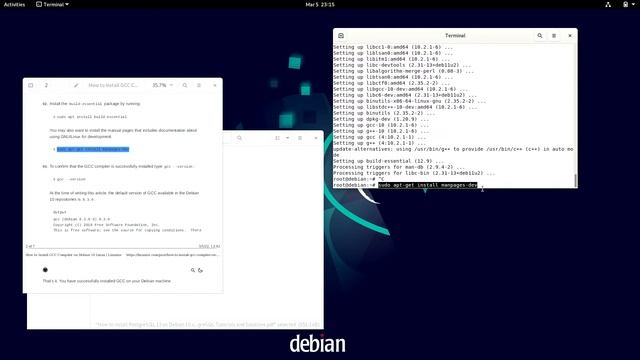Screen dimensions: 640x360
Task: Click the 'Setting up binutils (2.35.2-2)' line
Action: (384, 113)
